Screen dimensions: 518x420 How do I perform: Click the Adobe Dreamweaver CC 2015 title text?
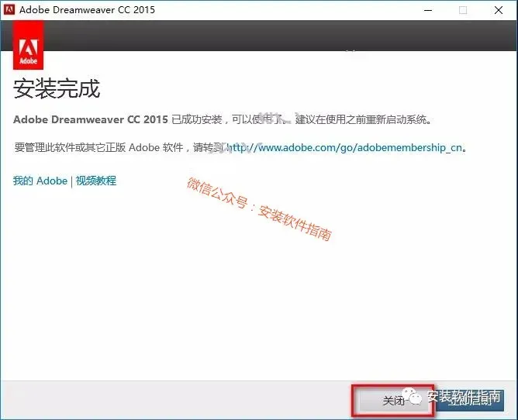coord(87,9)
